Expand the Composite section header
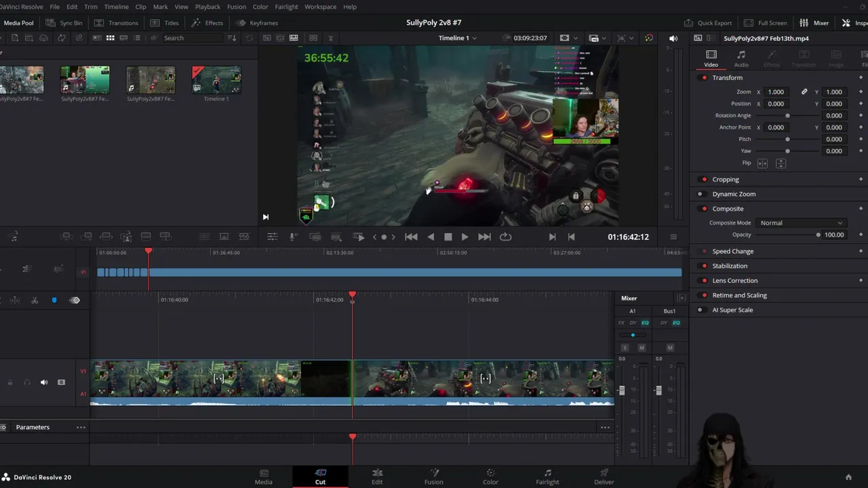 pyautogui.click(x=728, y=209)
